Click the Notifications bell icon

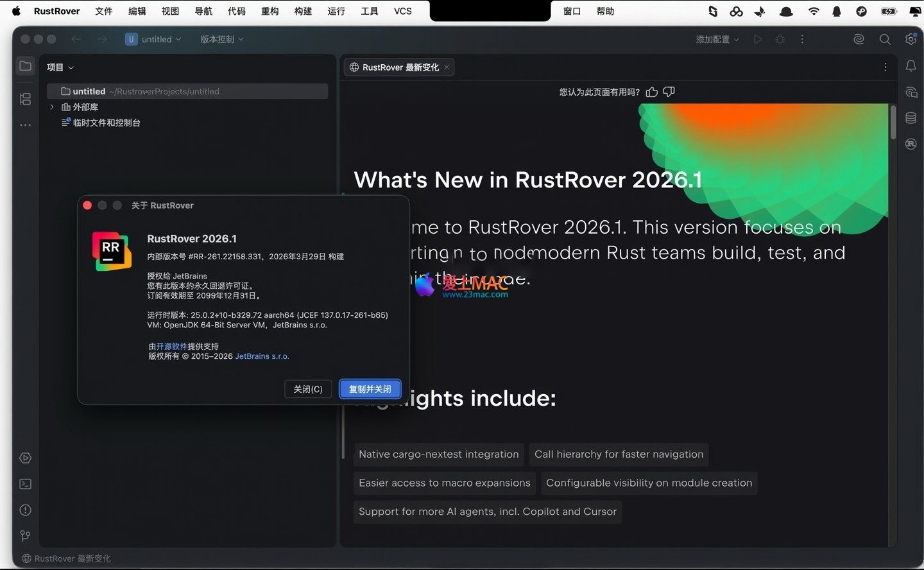[x=911, y=66]
